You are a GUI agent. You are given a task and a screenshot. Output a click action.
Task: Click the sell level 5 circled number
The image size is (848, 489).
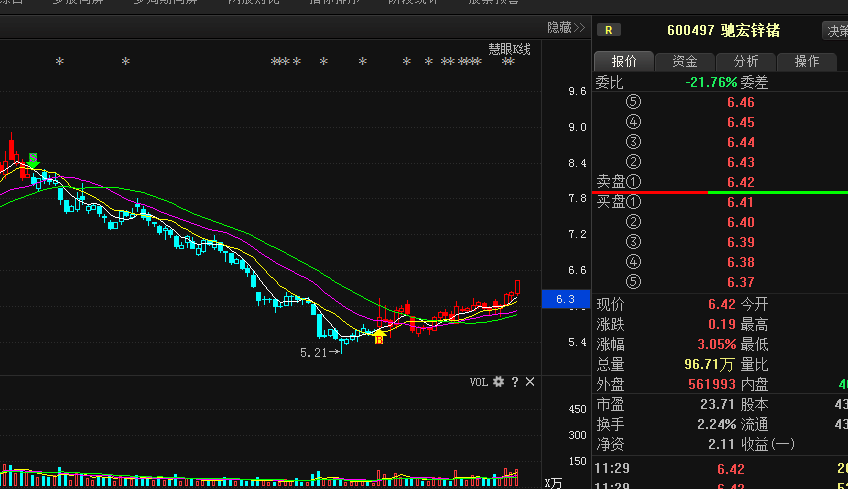click(632, 102)
